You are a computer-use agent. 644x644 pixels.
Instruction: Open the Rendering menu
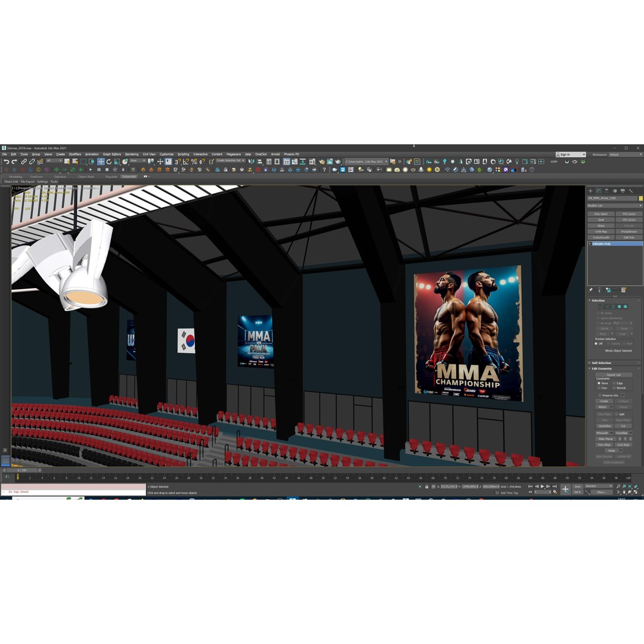131,154
